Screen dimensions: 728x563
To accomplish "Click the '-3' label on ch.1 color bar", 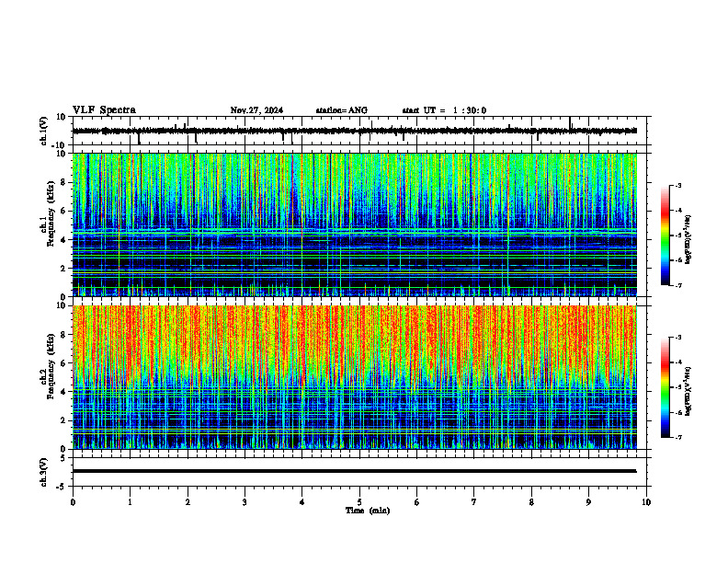I will coord(678,185).
